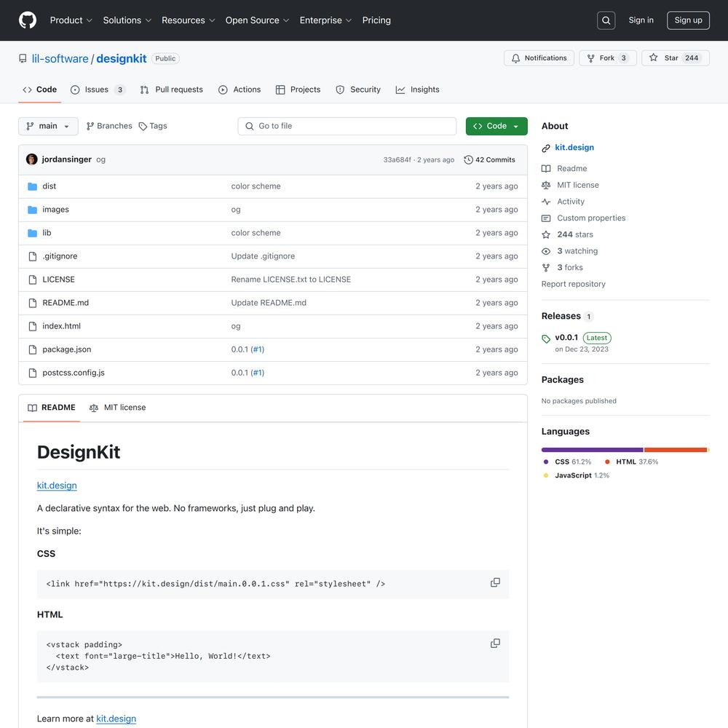Open the Projects tab

click(x=298, y=90)
